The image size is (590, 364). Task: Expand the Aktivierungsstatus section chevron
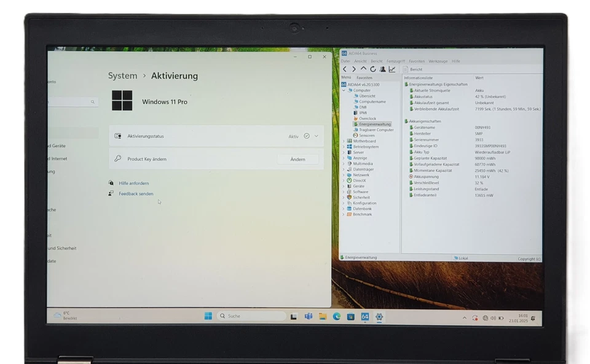tap(317, 136)
